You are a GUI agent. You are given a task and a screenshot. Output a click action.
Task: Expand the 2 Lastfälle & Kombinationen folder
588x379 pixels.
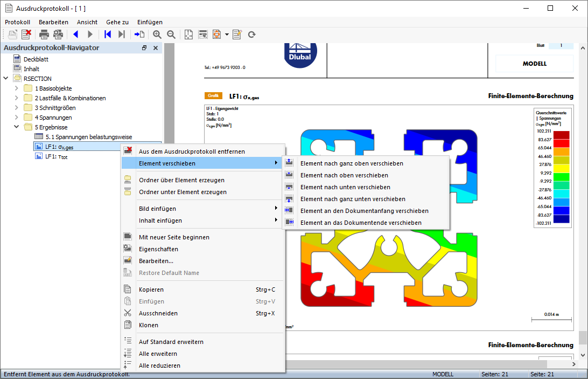coord(17,98)
